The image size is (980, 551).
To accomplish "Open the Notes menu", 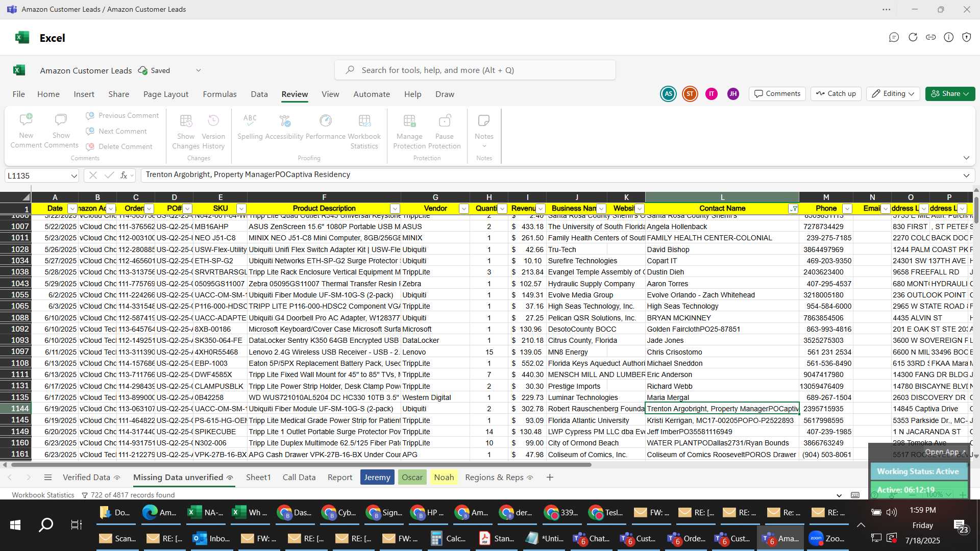I will pos(484,131).
